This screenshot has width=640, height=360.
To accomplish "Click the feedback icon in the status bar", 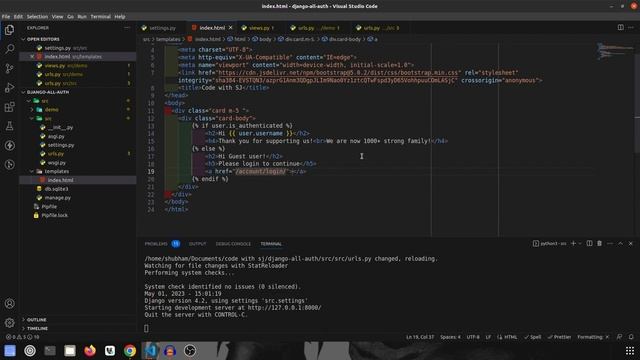I will 620,337.
